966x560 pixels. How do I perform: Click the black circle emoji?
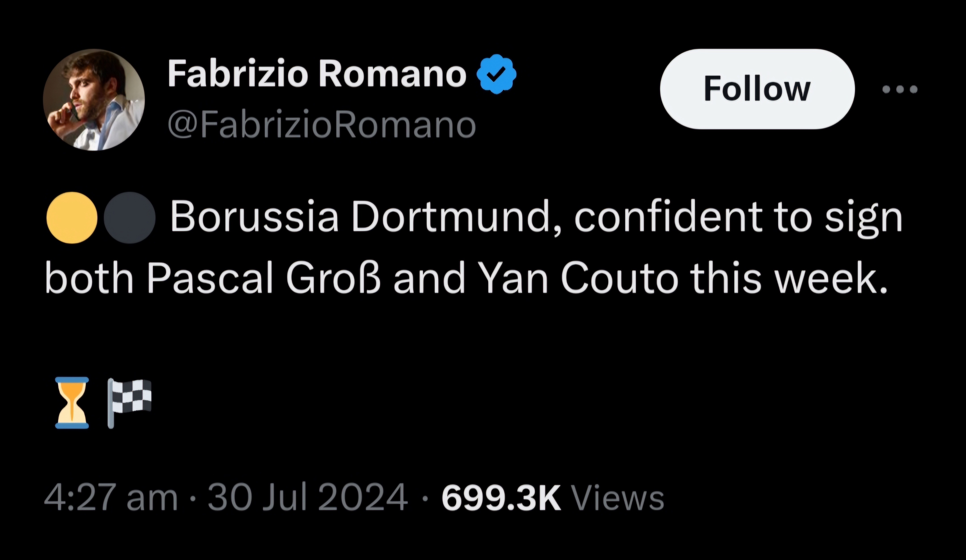(x=129, y=218)
